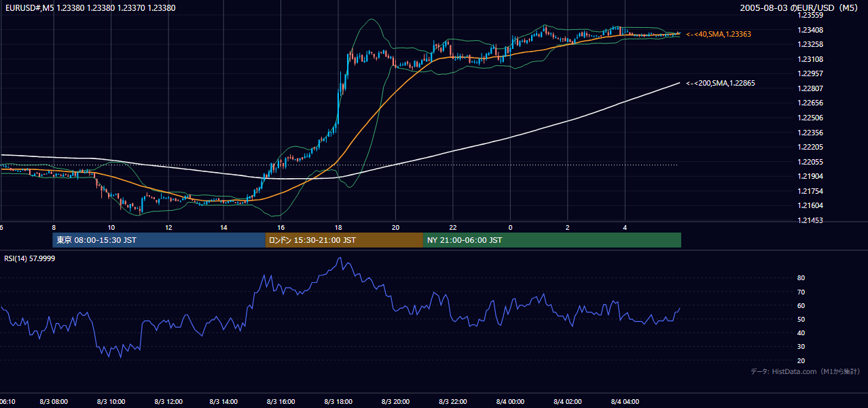Select the 200 SMA 1.22865 label
The width and height of the screenshot is (868, 408).
721,83
